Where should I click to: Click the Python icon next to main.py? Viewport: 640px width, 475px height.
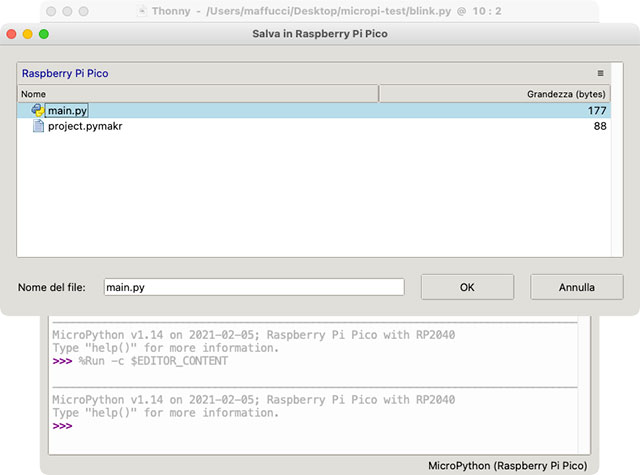(x=37, y=110)
